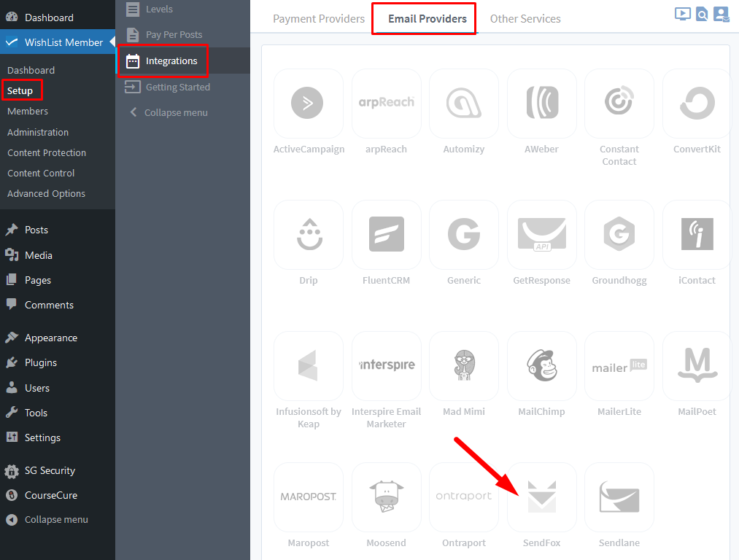Image resolution: width=739 pixels, height=560 pixels.
Task: Open the ConvertKit integration icon
Action: pyautogui.click(x=697, y=103)
